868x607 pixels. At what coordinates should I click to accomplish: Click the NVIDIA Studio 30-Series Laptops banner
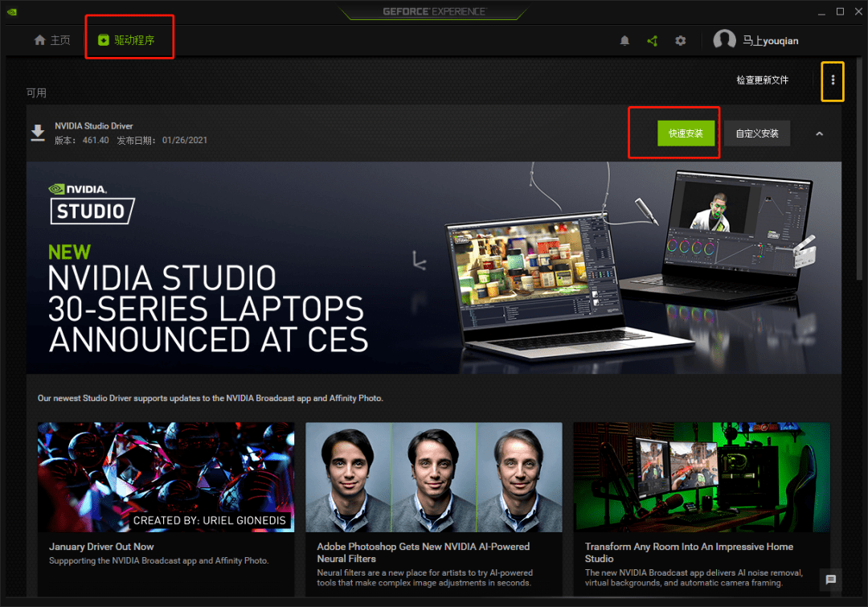[x=434, y=268]
